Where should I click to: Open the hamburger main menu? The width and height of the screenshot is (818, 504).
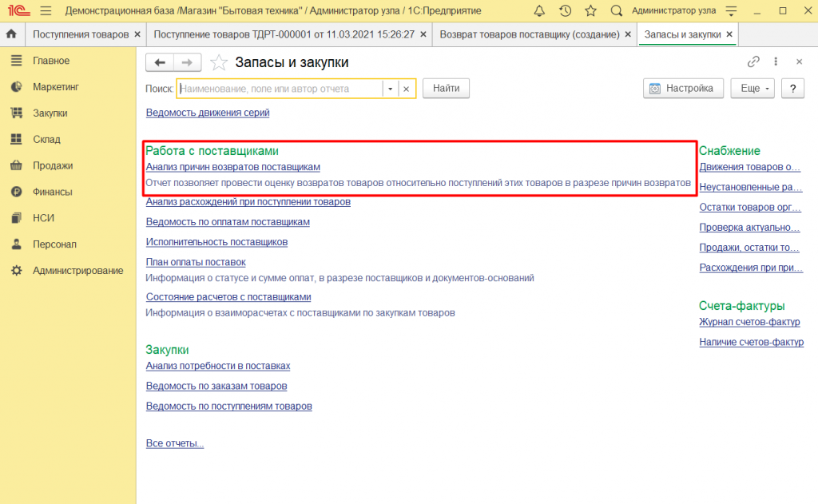(45, 11)
